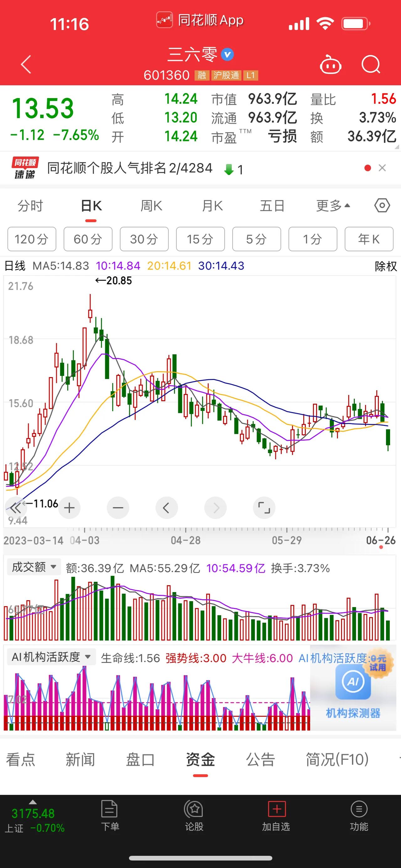The width and height of the screenshot is (401, 868).
Task: Tap the 0元试用 trial badge
Action: pos(378,664)
